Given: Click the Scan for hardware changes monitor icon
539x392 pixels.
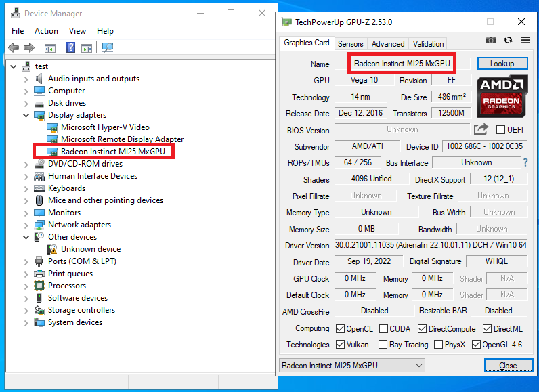Looking at the screenshot, I should (108, 47).
